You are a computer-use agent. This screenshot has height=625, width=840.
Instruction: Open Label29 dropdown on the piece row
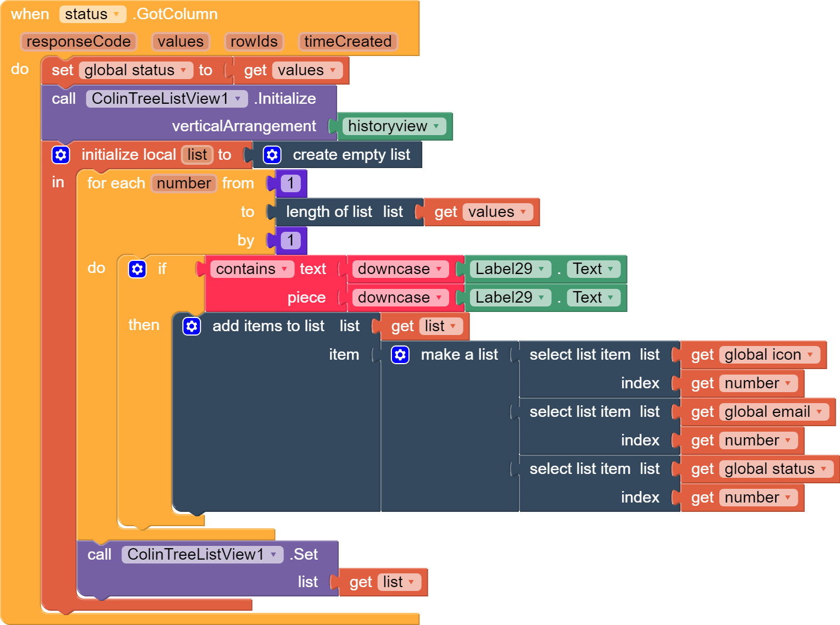coord(511,298)
